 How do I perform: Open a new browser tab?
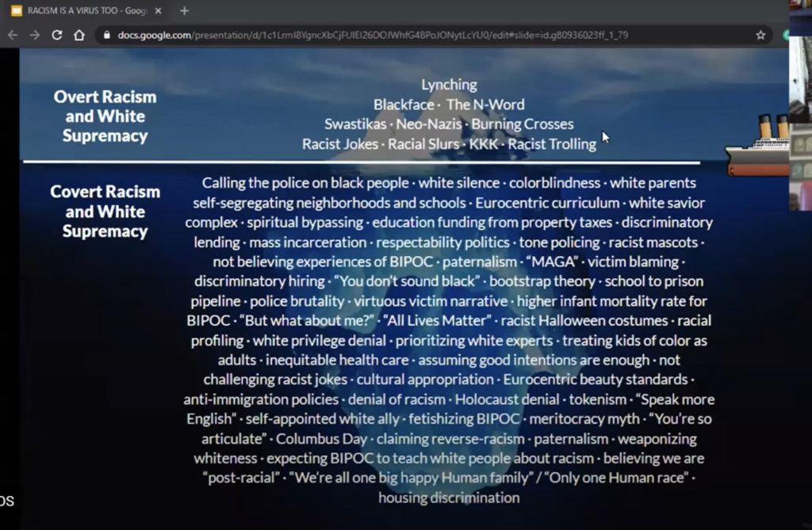(x=185, y=11)
